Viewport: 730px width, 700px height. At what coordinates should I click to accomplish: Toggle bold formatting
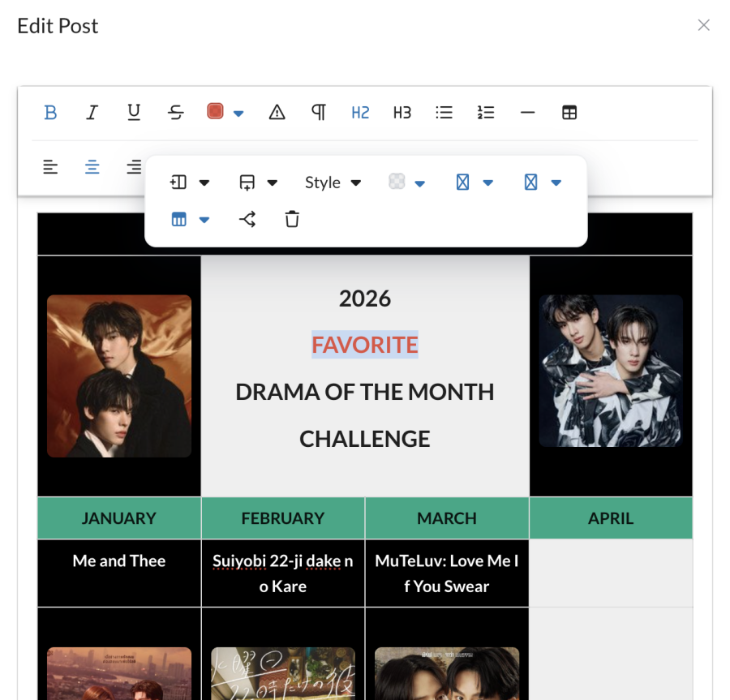click(50, 113)
